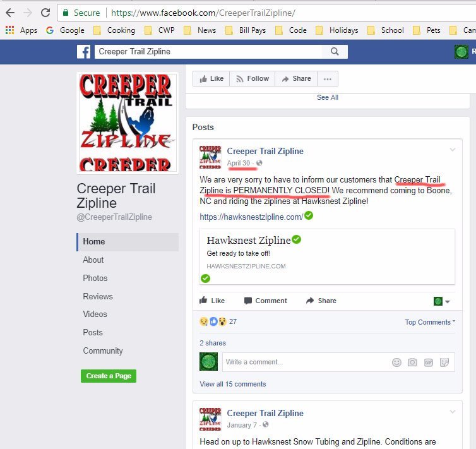This screenshot has width=476, height=449.
Task: Expand the April 30 post options chevron
Action: [x=452, y=150]
